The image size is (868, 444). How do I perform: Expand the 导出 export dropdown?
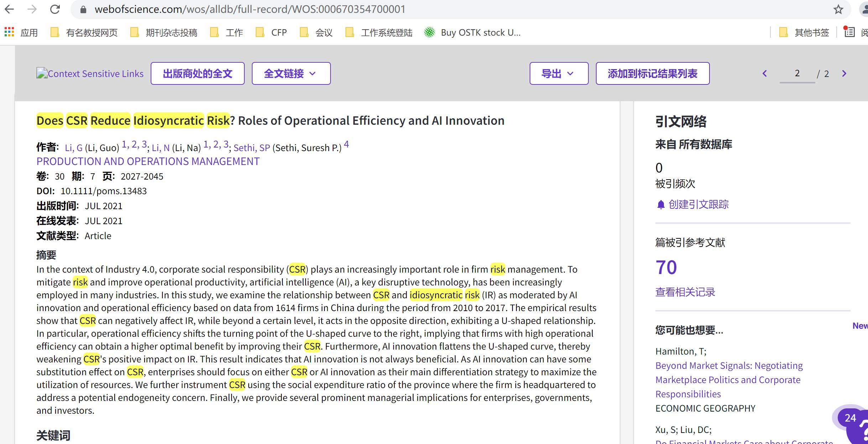tap(558, 74)
